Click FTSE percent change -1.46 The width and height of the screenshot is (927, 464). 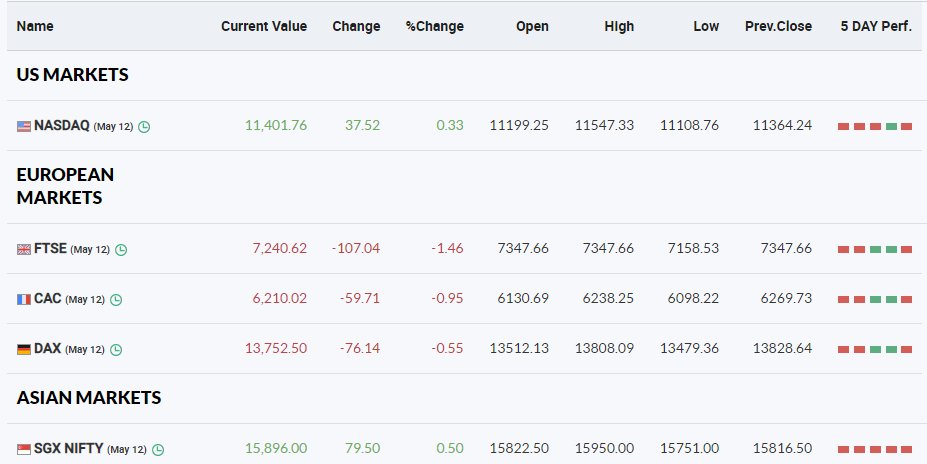click(448, 248)
